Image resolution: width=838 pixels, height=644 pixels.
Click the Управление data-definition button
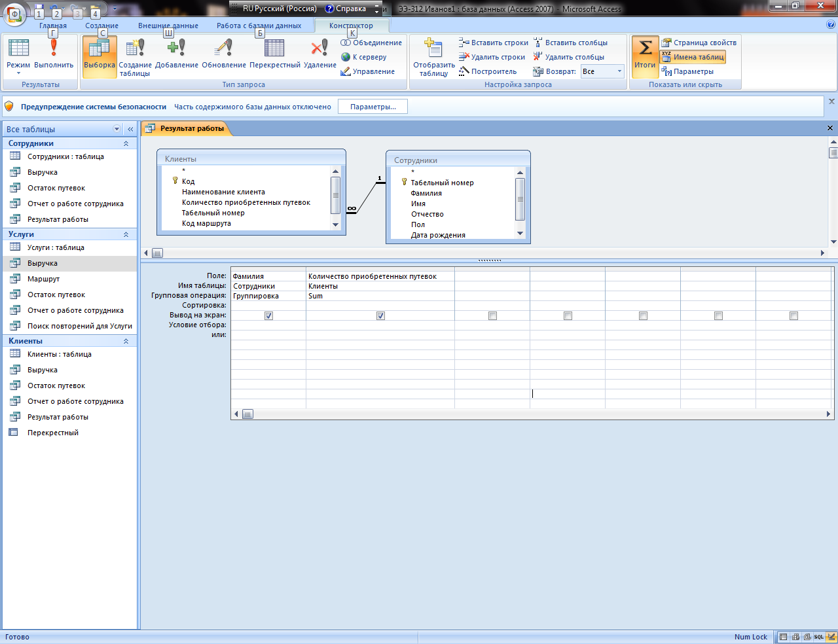[x=367, y=71]
